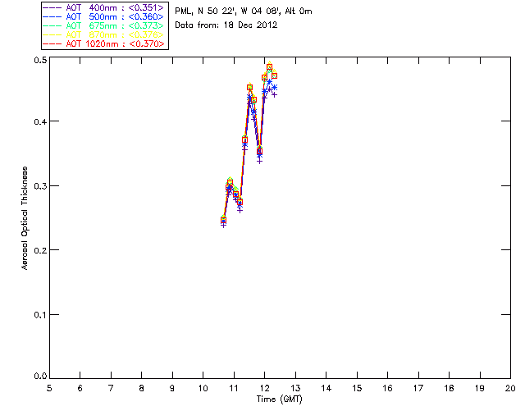Click the x-axis tick label 5
This screenshot has height=420, width=525.
click(49, 387)
